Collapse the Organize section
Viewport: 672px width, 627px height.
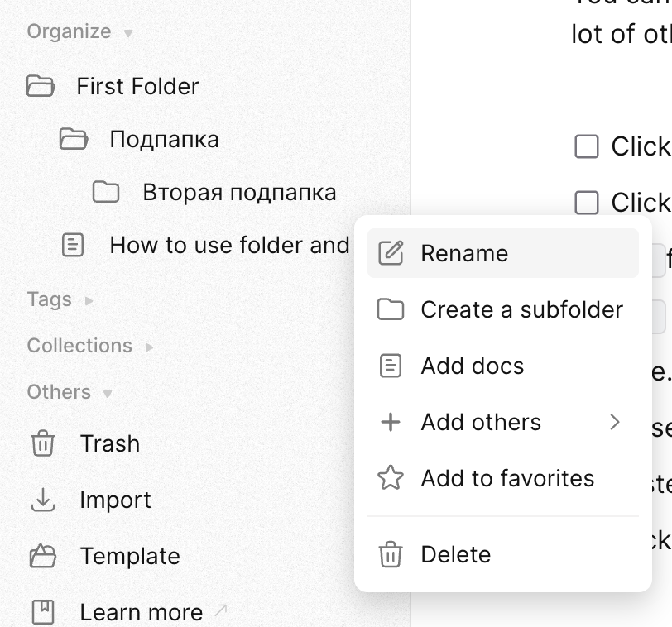[127, 34]
